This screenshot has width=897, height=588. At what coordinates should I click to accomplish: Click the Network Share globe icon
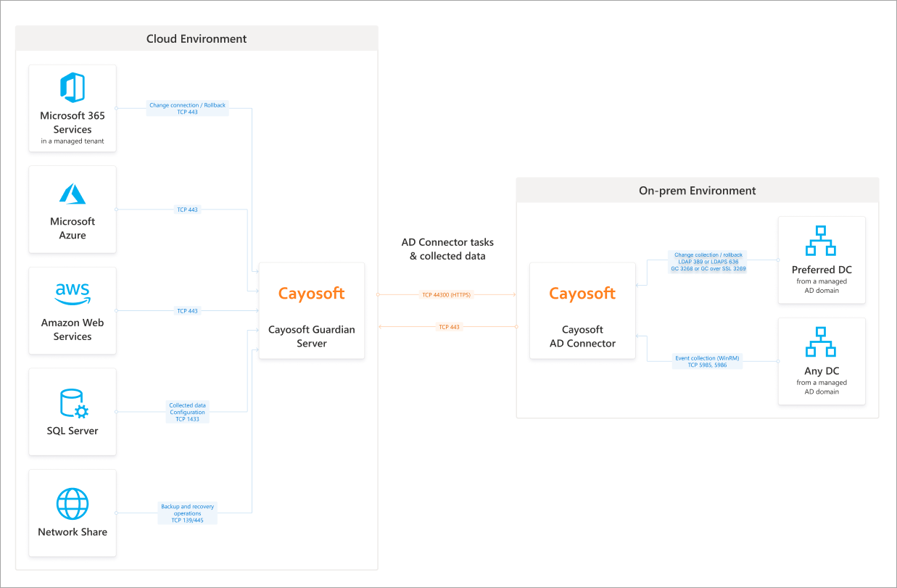click(x=73, y=504)
